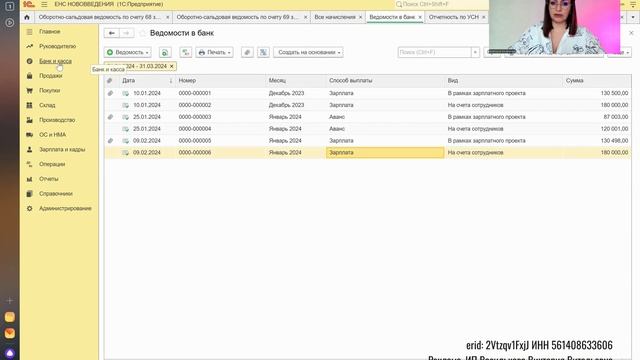Open the Главное section icon
Image resolution: width=640 pixels, height=360 pixels.
pyautogui.click(x=29, y=31)
